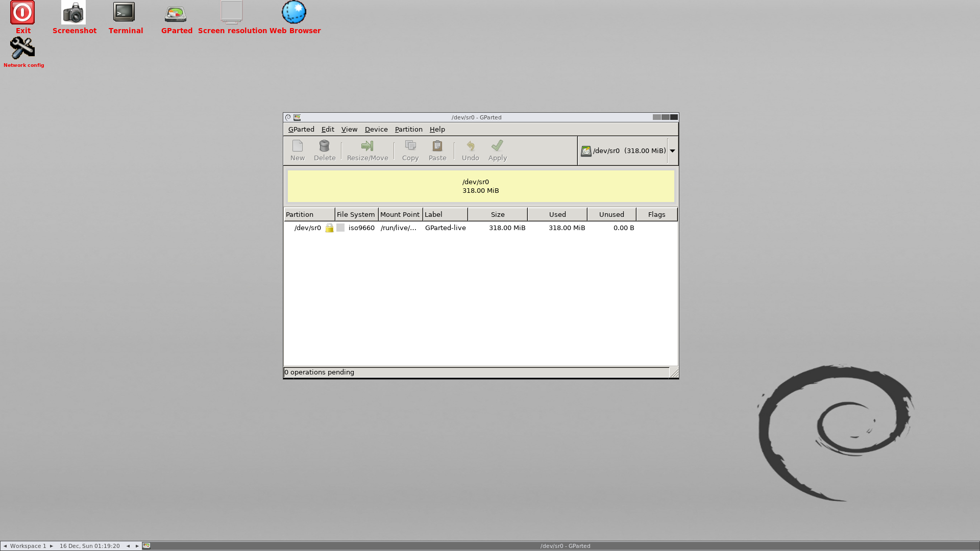Switch to previous workspace with left arrow
Image resolution: width=980 pixels, height=551 pixels.
point(5,546)
